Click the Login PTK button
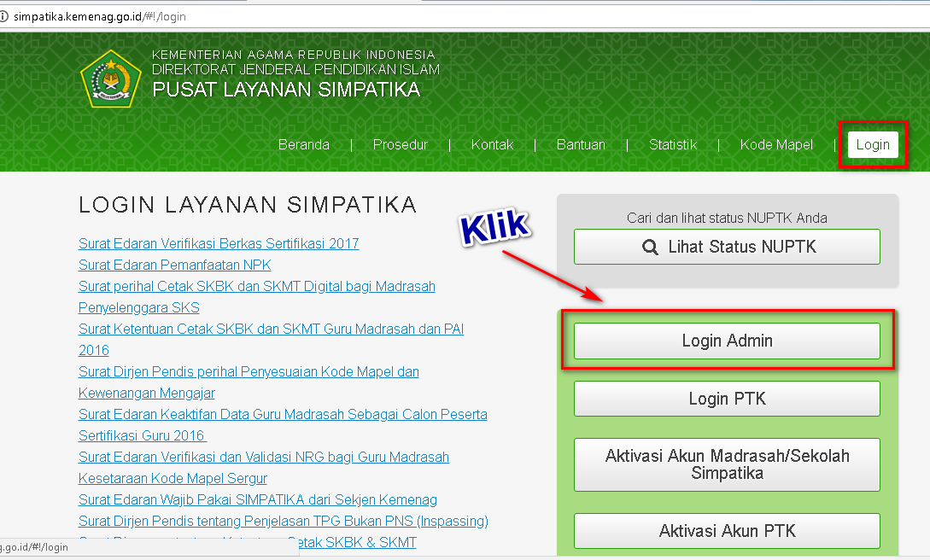Image resolution: width=930 pixels, height=560 pixels. point(727,398)
